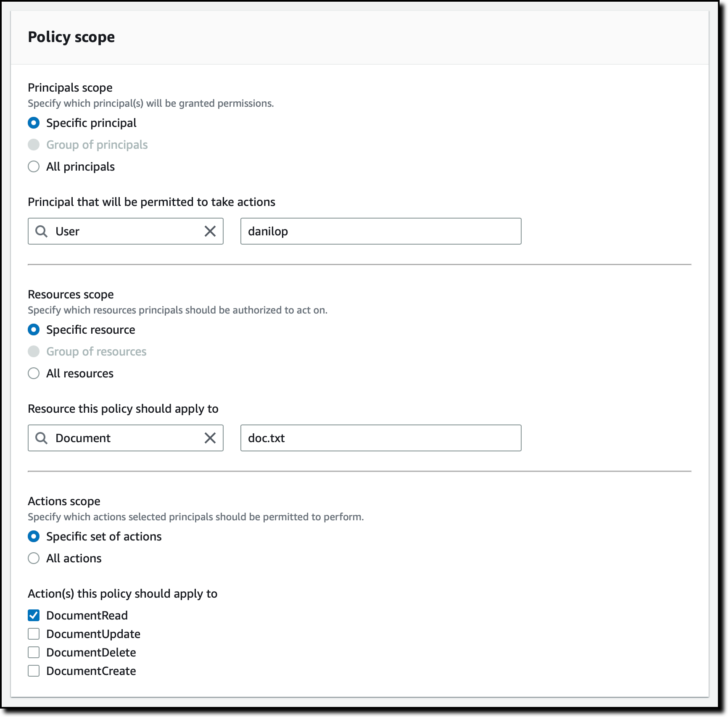Choose the All resources radio option
This screenshot has height=717, width=728.
(x=34, y=373)
